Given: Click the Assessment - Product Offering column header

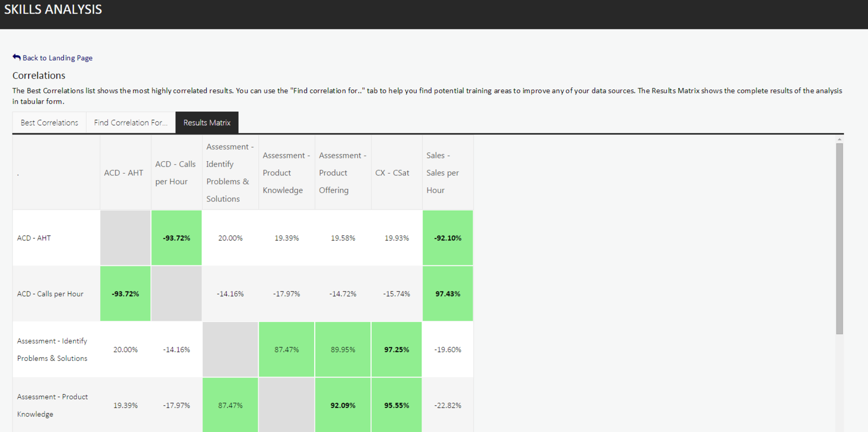Looking at the screenshot, I should pos(342,173).
